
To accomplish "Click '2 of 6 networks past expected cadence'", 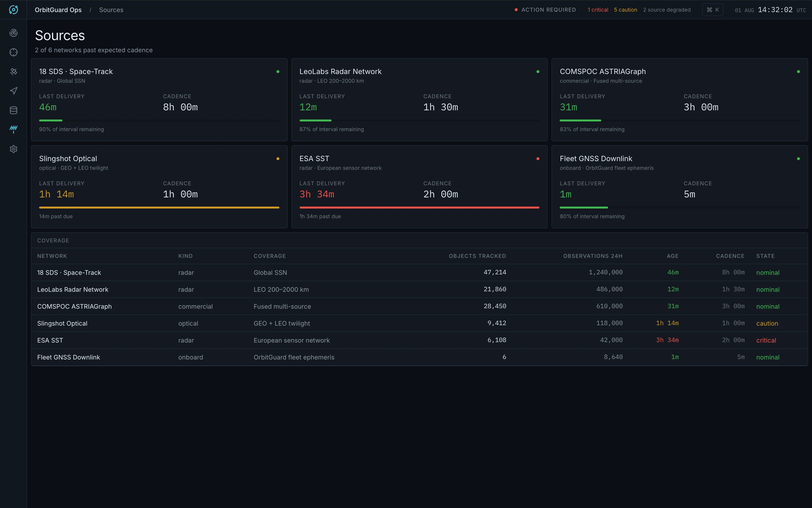I will 94,50.
